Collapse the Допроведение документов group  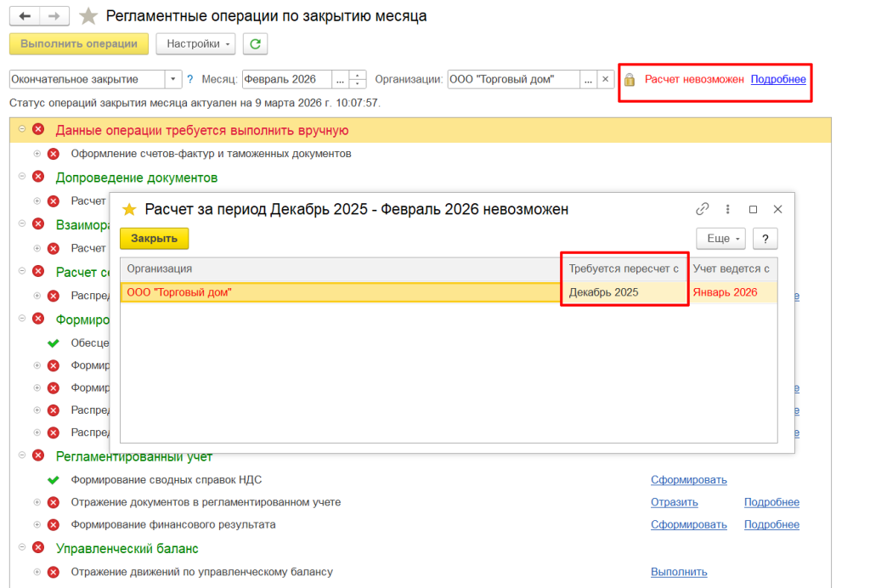coord(22,177)
